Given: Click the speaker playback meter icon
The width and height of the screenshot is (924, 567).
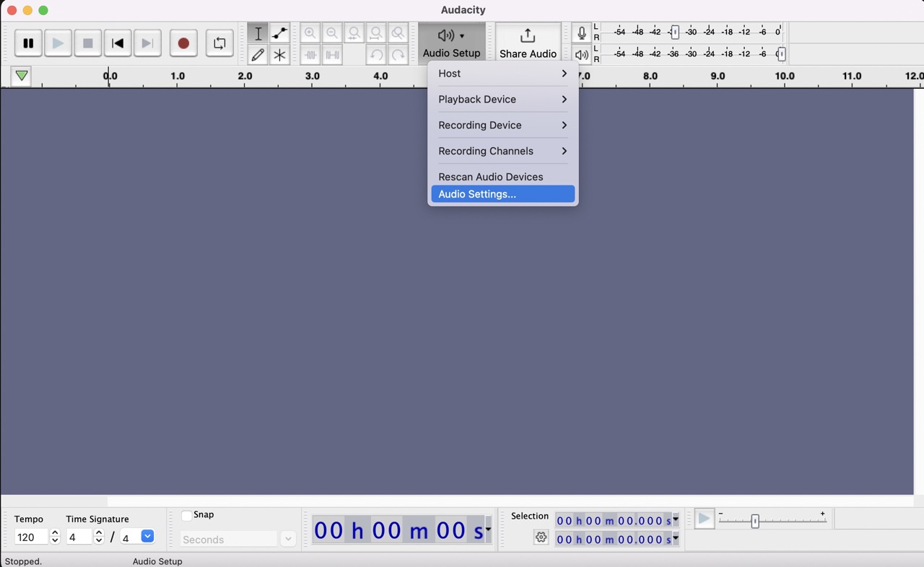Looking at the screenshot, I should coord(582,55).
